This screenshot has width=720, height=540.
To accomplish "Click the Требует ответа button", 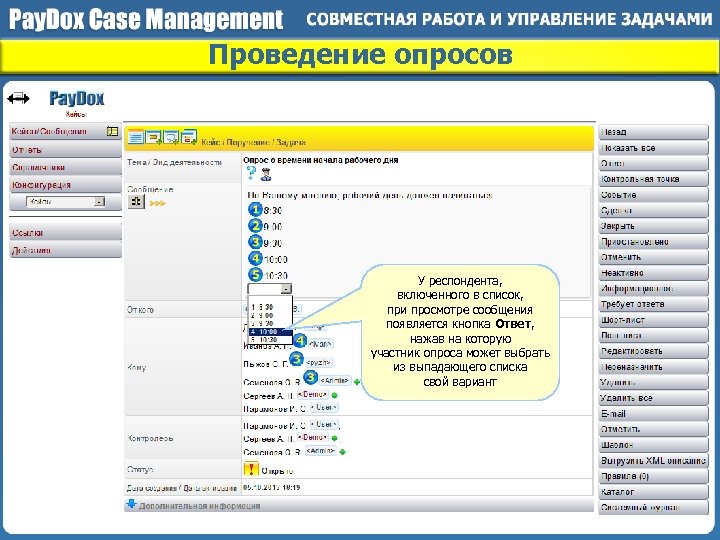I will pyautogui.click(x=653, y=304).
